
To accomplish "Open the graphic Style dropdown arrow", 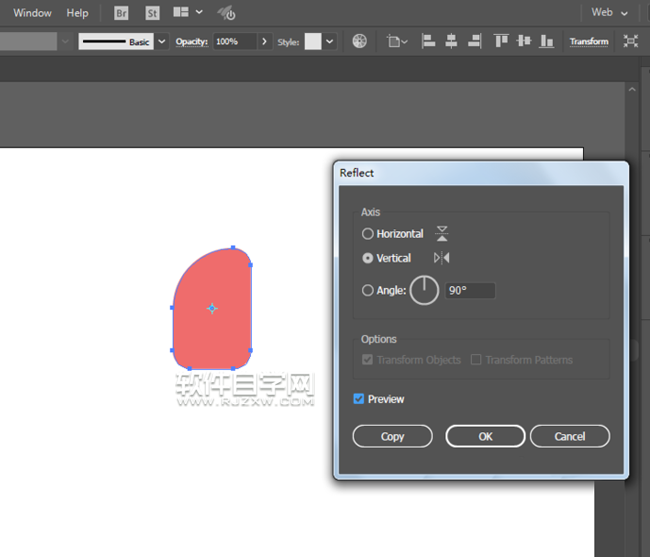I will point(330,42).
